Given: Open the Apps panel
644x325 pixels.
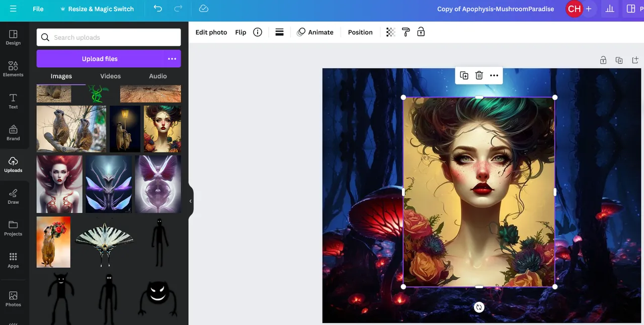Looking at the screenshot, I should [13, 260].
